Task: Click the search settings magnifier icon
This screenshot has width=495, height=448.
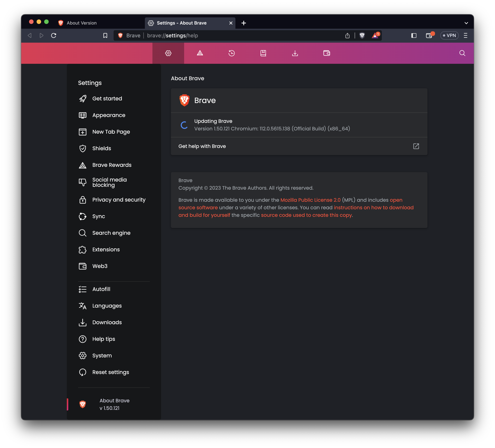Action: 462,53
